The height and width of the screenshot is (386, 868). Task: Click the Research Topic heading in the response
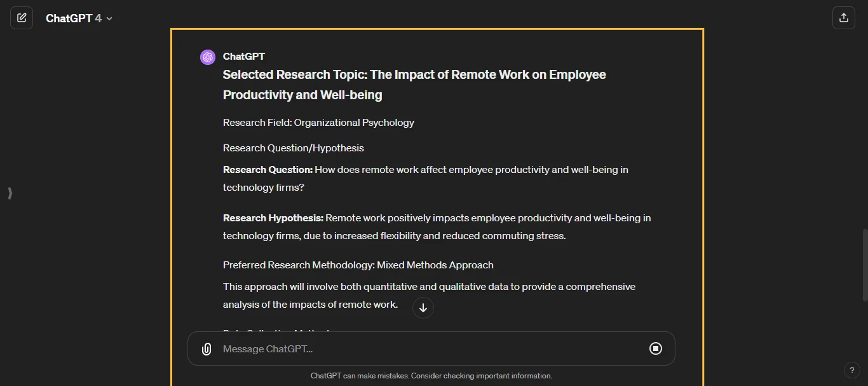414,84
